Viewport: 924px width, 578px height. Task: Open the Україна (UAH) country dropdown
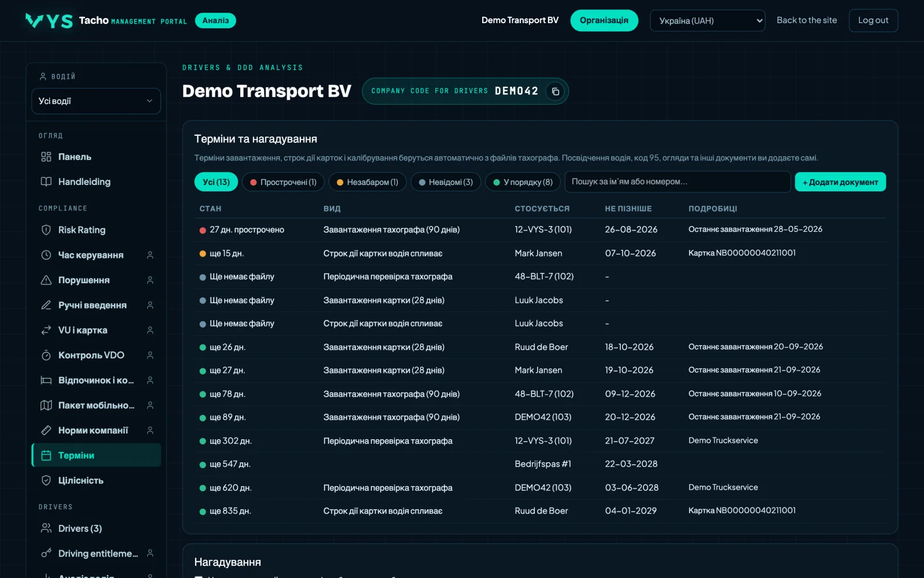click(x=707, y=21)
